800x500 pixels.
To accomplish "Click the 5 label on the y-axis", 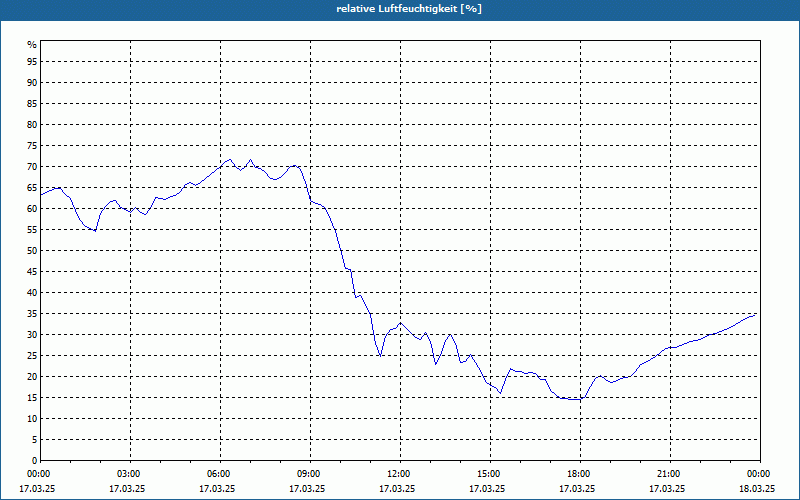I will tap(35, 440).
